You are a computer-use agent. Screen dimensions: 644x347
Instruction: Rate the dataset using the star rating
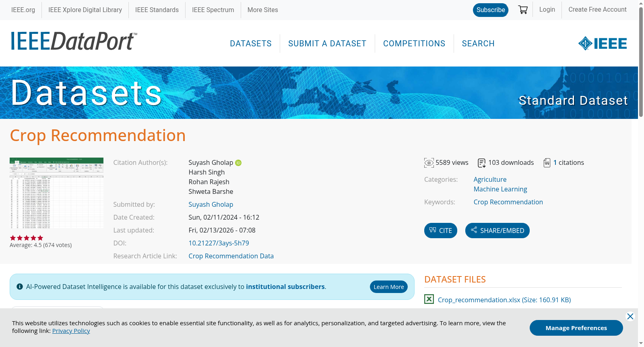(x=27, y=238)
